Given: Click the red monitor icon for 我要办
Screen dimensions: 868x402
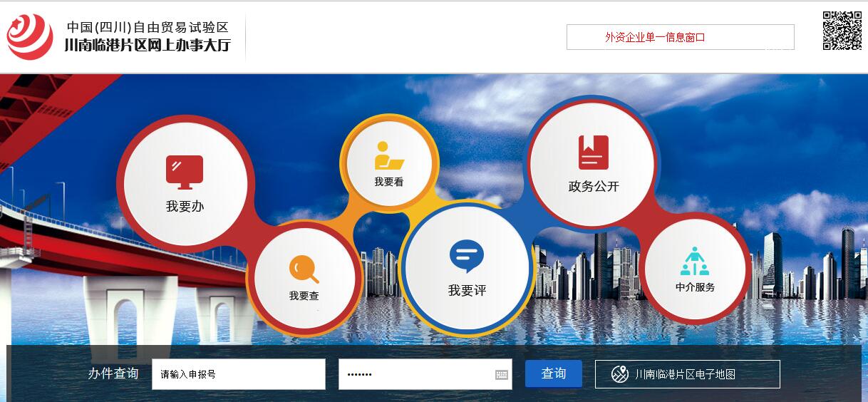Looking at the screenshot, I should click(185, 172).
